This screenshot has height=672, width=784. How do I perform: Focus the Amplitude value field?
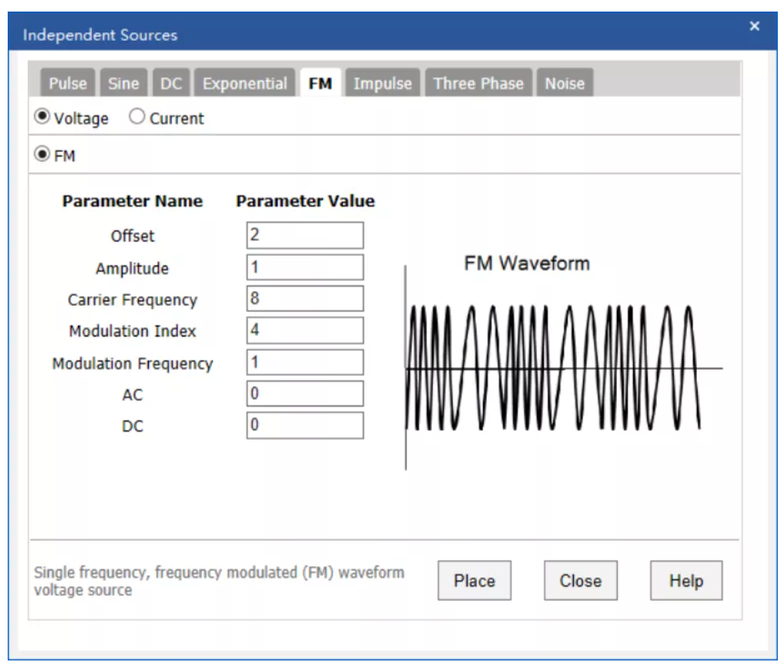coord(305,267)
